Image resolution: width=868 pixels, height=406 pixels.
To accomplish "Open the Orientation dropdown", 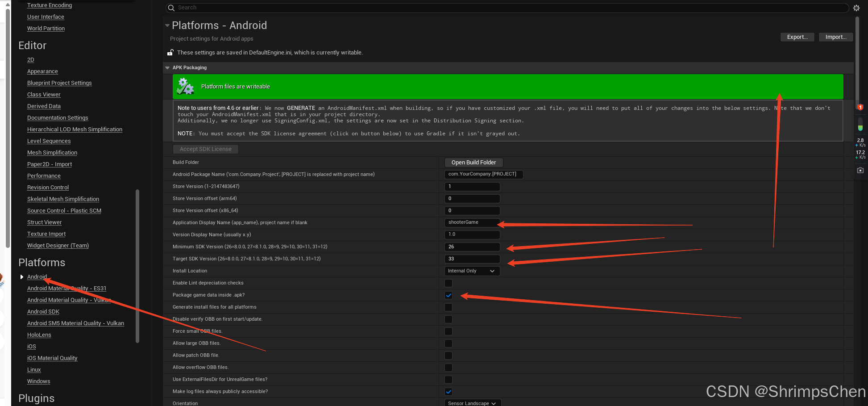I will pyautogui.click(x=472, y=403).
